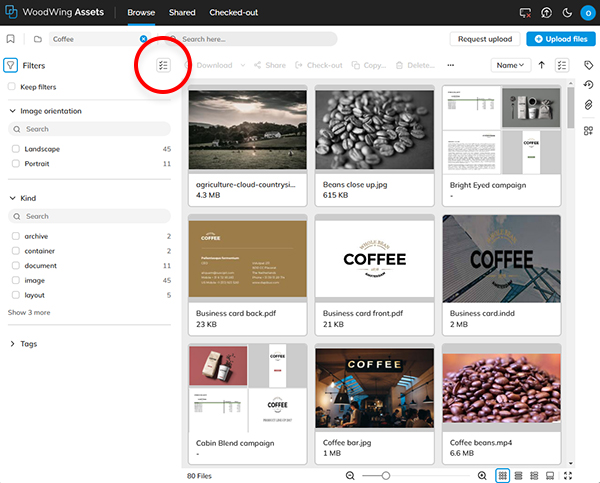The width and height of the screenshot is (600, 483).
Task: Adjust the thumbnail size slider
Action: (386, 475)
